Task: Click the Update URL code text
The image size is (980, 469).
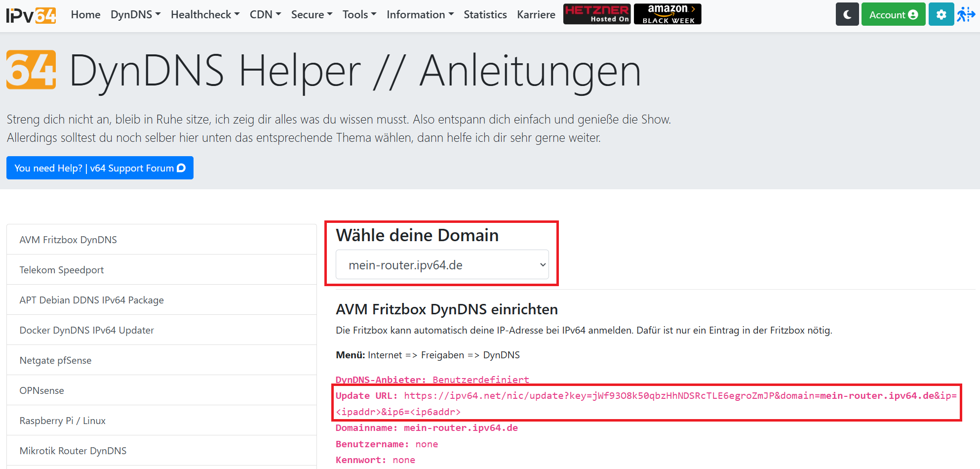Action: pyautogui.click(x=646, y=403)
